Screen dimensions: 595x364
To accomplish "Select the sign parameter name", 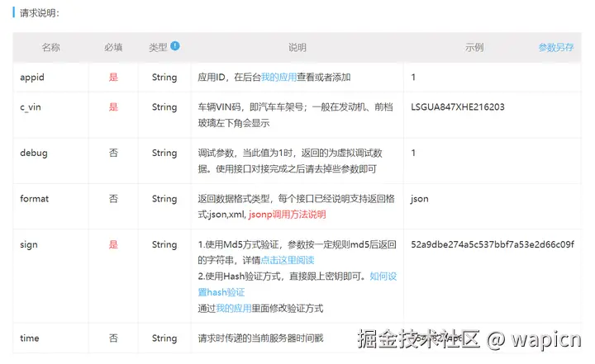I will [x=29, y=244].
